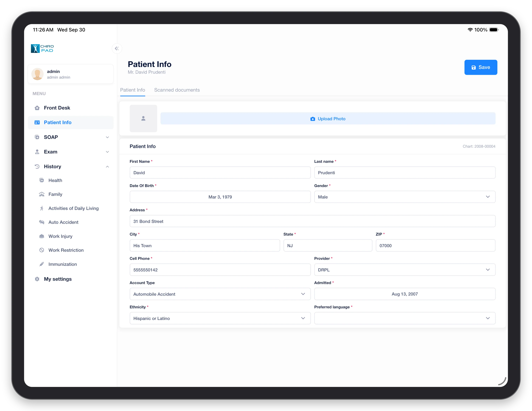Select Patient Info in the sidebar menu
532x411 pixels.
tap(71, 123)
